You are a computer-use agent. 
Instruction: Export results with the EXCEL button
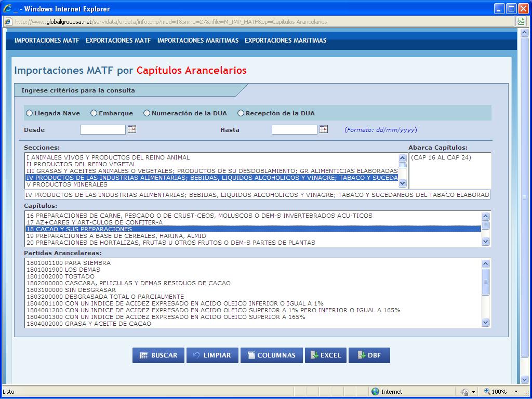pos(325,355)
